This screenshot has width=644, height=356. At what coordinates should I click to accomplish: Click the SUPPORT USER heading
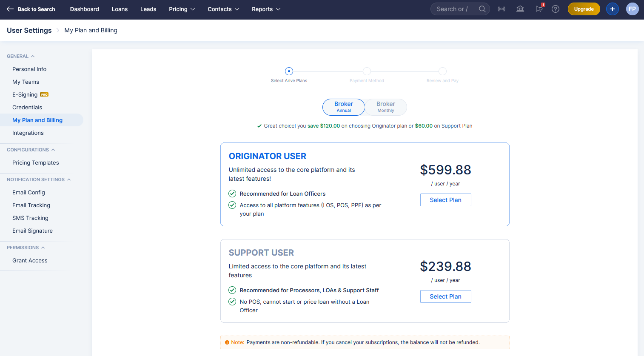coord(261,253)
